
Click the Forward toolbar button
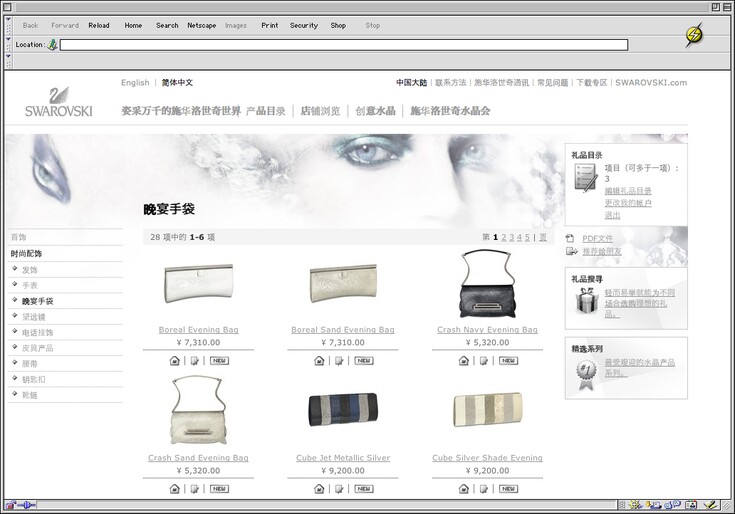click(65, 25)
